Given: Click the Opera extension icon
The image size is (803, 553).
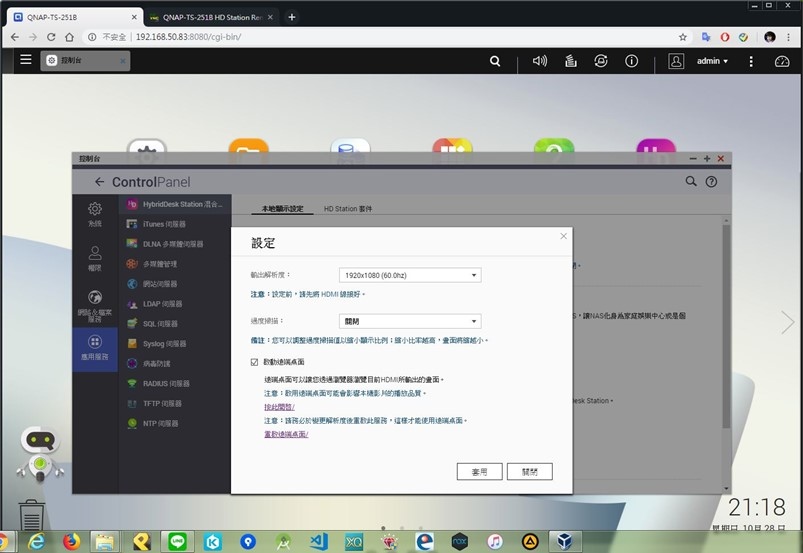Looking at the screenshot, I should 725,37.
